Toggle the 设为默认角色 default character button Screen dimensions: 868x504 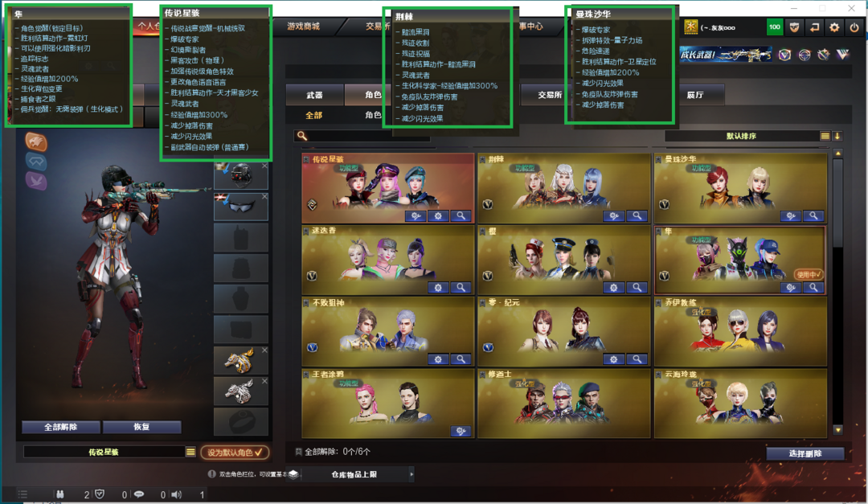click(235, 453)
